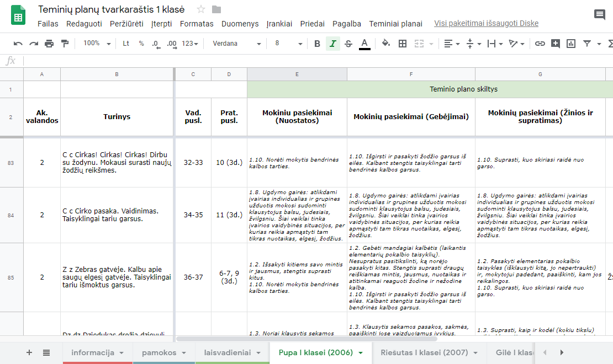Show all sheets list

[x=46, y=352]
